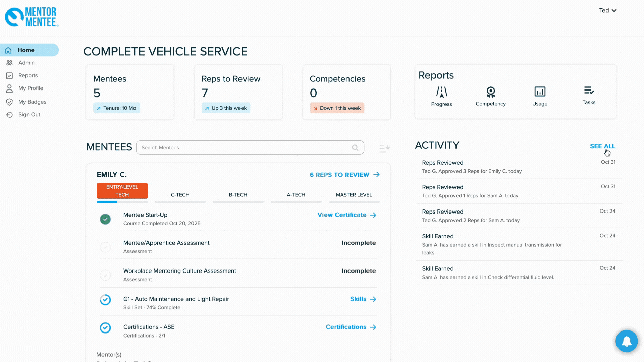The height and width of the screenshot is (362, 644).
Task: Open the Tasks report
Action: click(589, 96)
